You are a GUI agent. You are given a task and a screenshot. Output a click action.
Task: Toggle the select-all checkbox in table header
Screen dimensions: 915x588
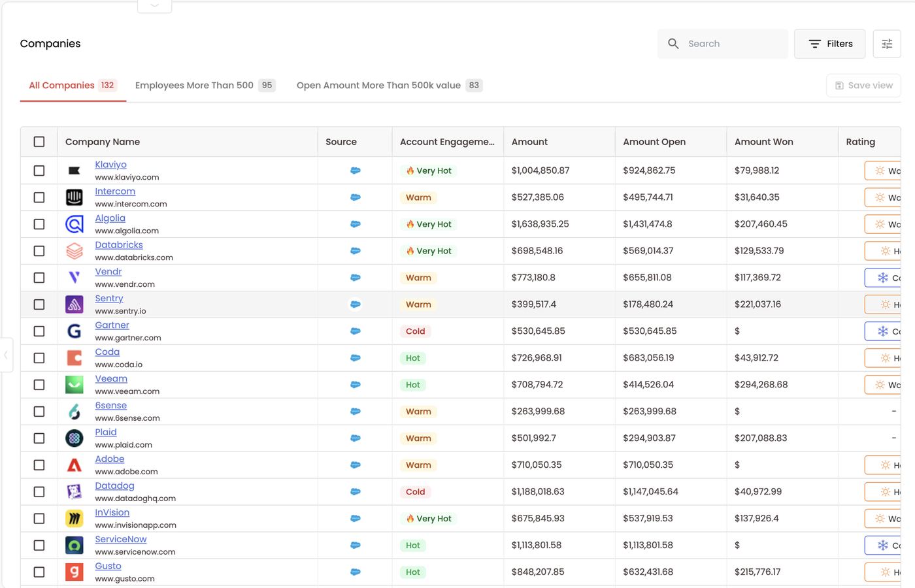[x=39, y=142]
